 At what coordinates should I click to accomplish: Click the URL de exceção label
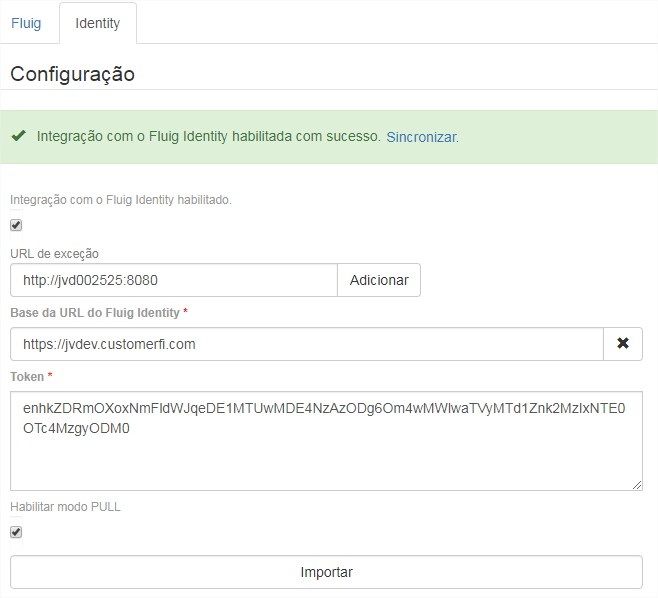(54, 254)
